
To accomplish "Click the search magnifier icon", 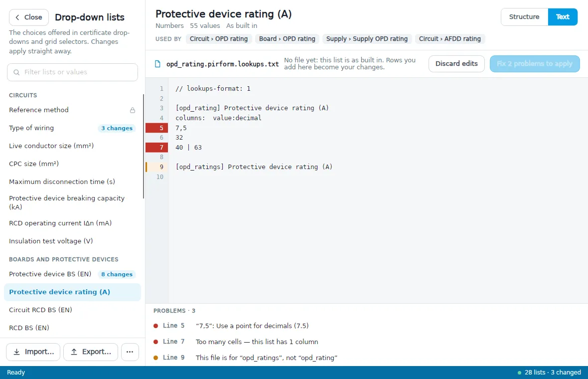I will (16, 72).
